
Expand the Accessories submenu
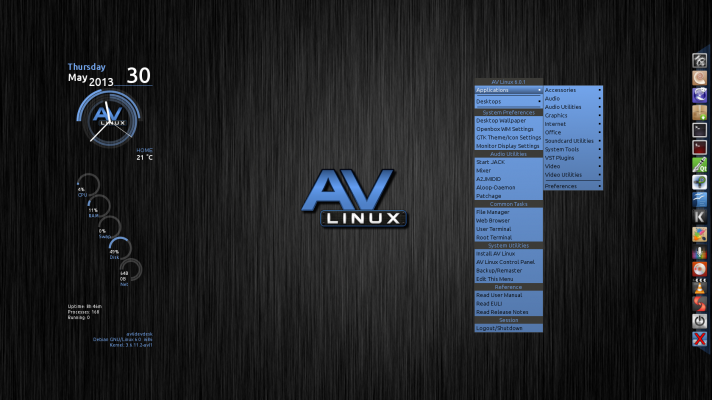pos(573,90)
